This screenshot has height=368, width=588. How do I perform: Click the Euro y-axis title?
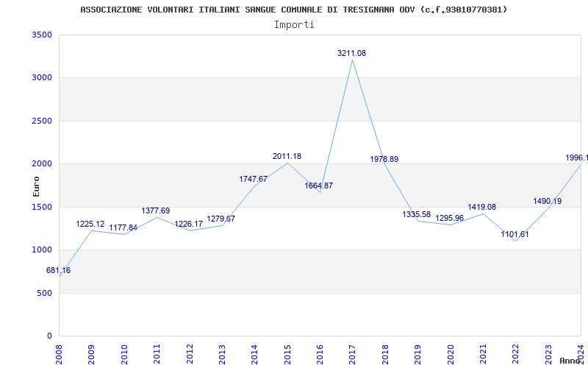(36, 186)
